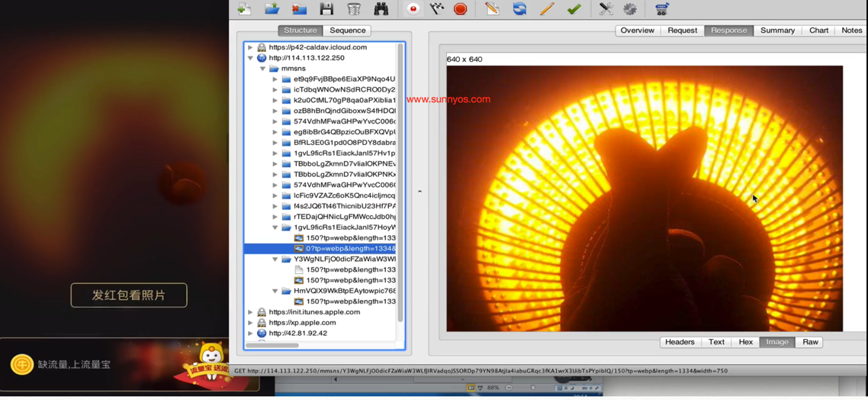The height and width of the screenshot is (400, 868).
Task: Expand folder et9q9FvjBBpe6EiaXP9Nqo4U
Action: point(275,79)
